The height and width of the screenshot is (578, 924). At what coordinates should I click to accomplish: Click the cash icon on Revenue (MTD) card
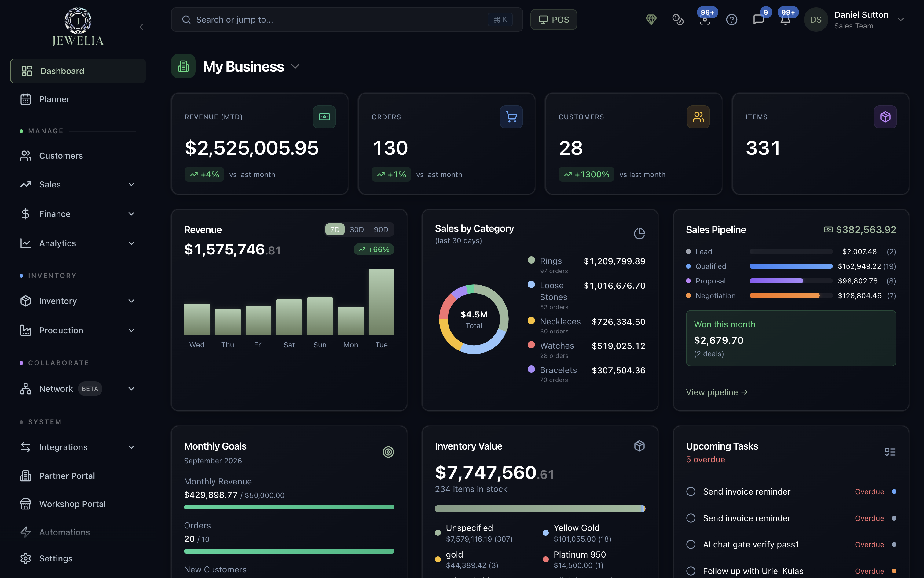[324, 117]
